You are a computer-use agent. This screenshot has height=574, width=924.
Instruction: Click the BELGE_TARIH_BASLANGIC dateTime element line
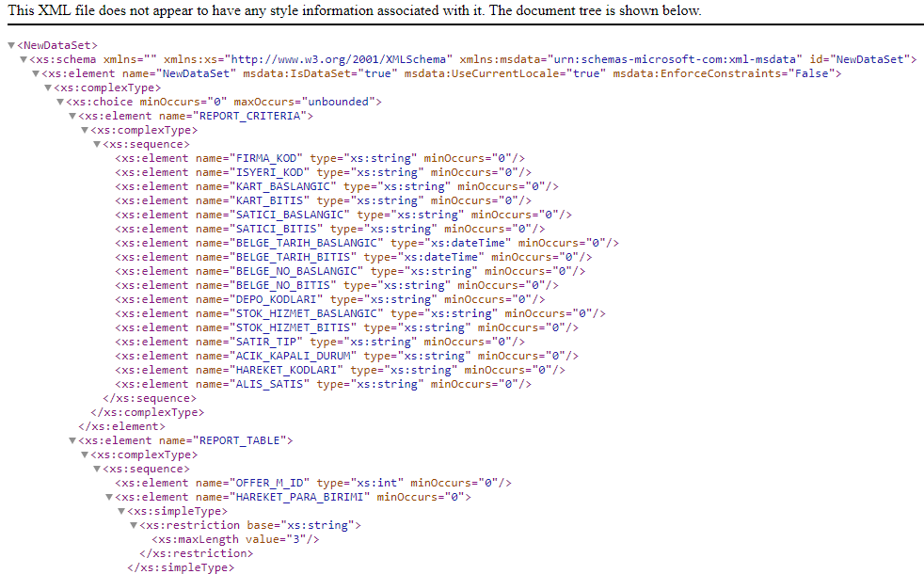click(367, 243)
